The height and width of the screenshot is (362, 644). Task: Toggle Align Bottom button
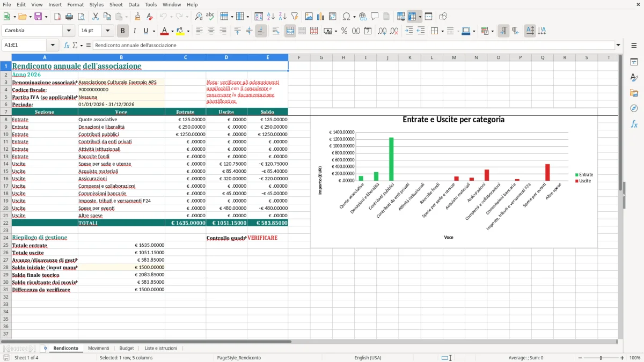point(261,31)
